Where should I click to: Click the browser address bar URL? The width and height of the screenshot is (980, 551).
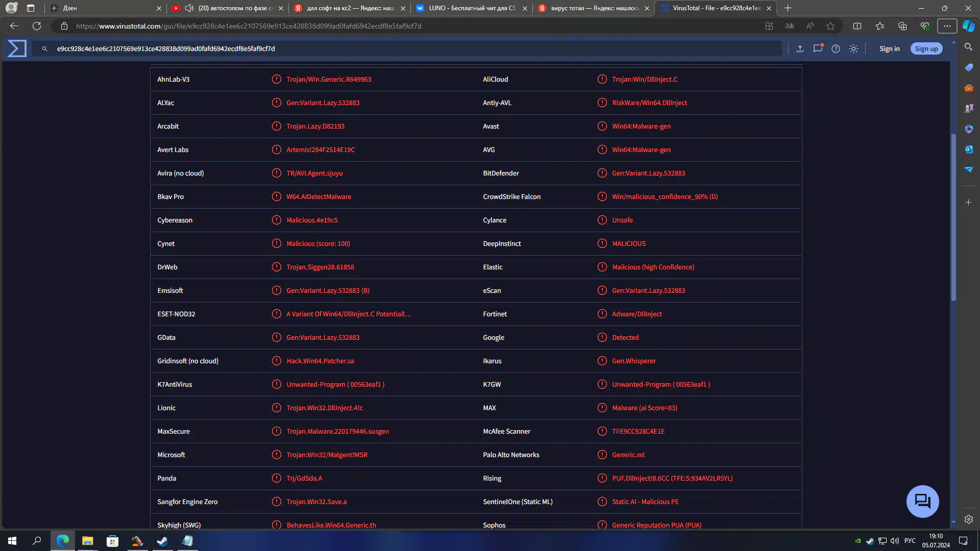249,26
